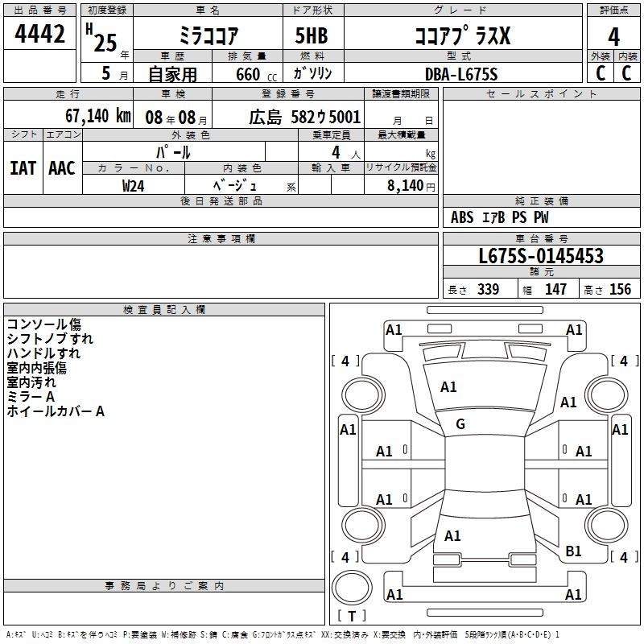Click the rear right wheel circle

coord(606,525)
